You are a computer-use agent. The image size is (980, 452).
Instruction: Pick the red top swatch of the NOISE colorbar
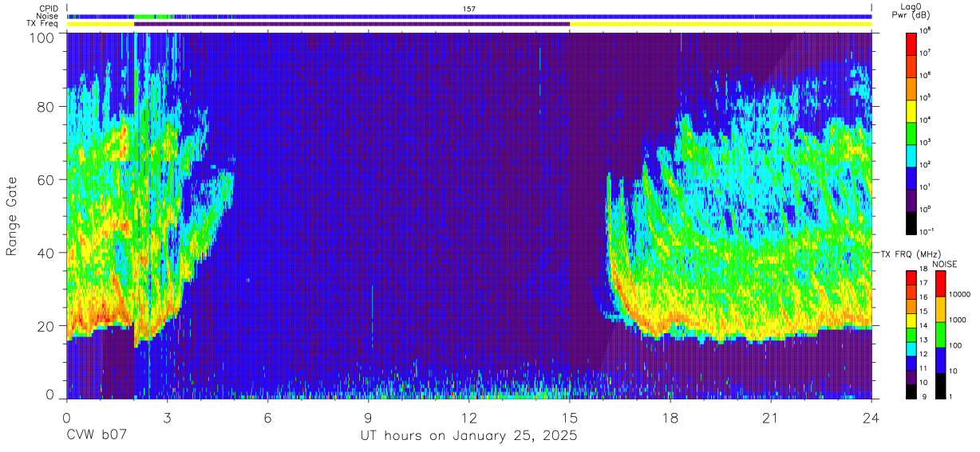coord(940,284)
